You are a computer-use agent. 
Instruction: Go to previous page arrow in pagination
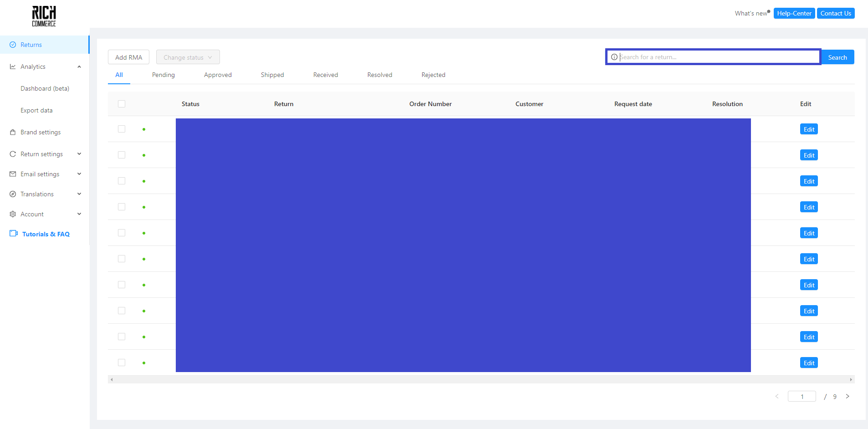pyautogui.click(x=777, y=396)
